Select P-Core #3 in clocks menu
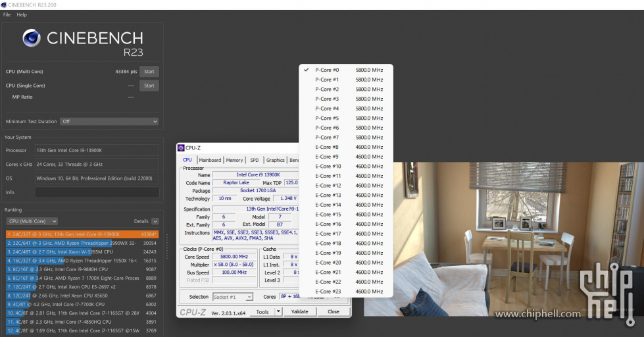The width and height of the screenshot is (644, 337). (x=346, y=99)
